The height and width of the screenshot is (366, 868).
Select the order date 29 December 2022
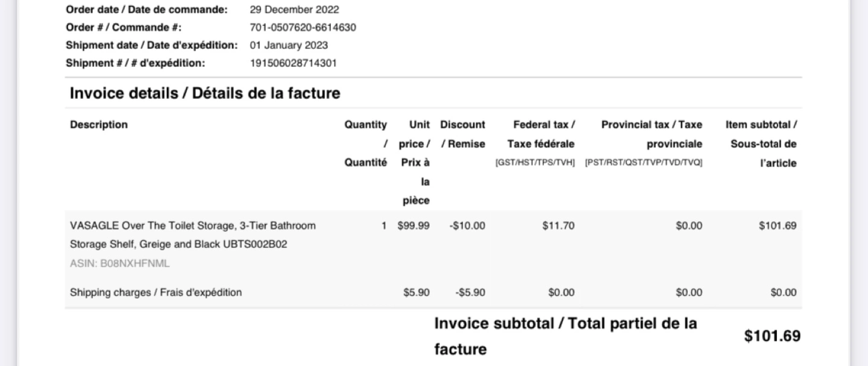coord(294,10)
